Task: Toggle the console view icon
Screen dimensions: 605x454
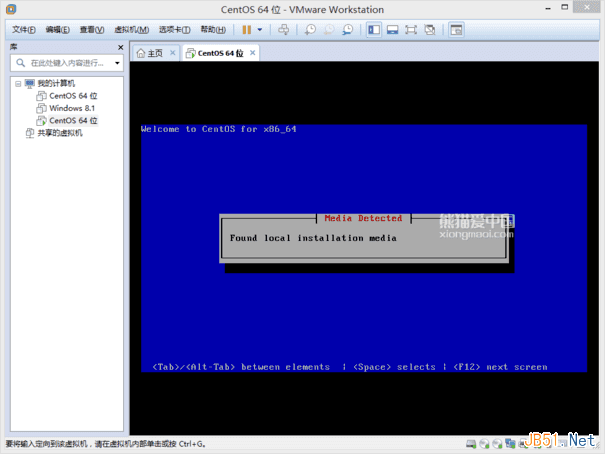Action: pyautogui.click(x=456, y=30)
